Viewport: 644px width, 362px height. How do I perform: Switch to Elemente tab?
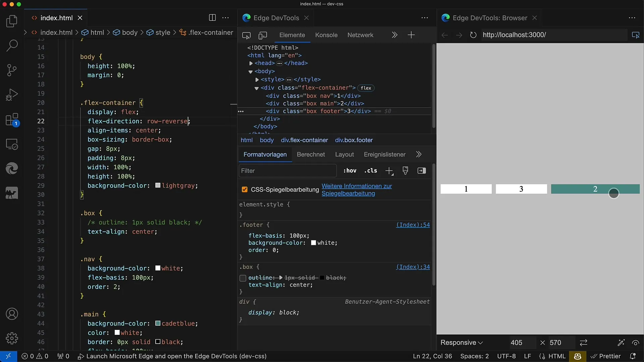292,35
